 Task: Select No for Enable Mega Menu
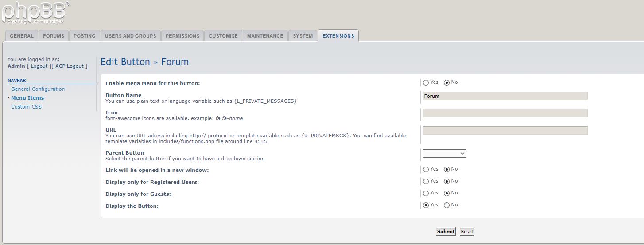pos(446,82)
